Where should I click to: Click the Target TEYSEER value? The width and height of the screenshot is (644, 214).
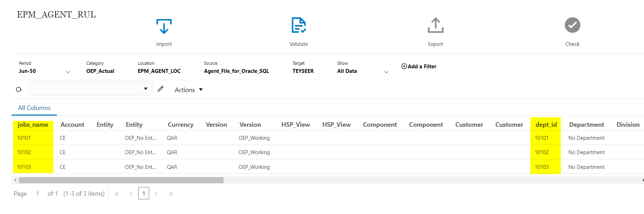click(303, 71)
